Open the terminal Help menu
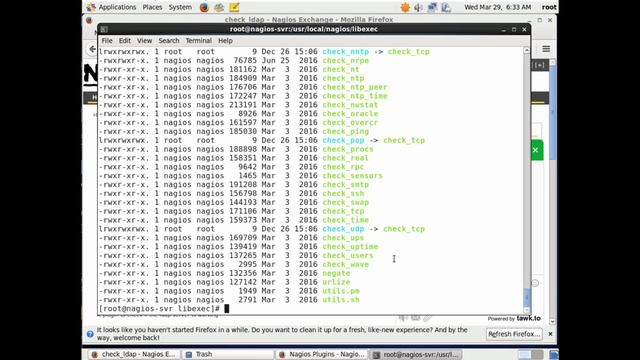640x360 pixels. pyautogui.click(x=225, y=41)
